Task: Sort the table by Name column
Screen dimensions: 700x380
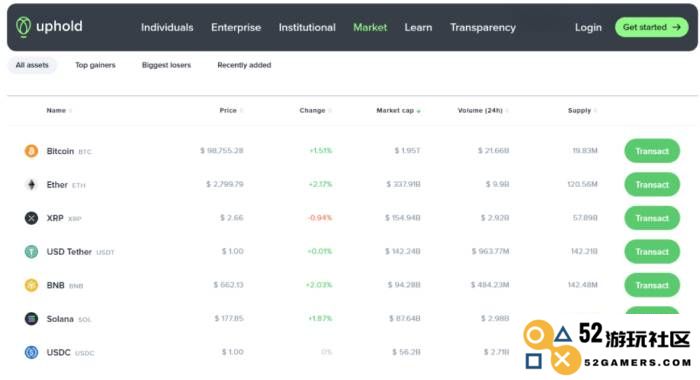Action: 59,110
